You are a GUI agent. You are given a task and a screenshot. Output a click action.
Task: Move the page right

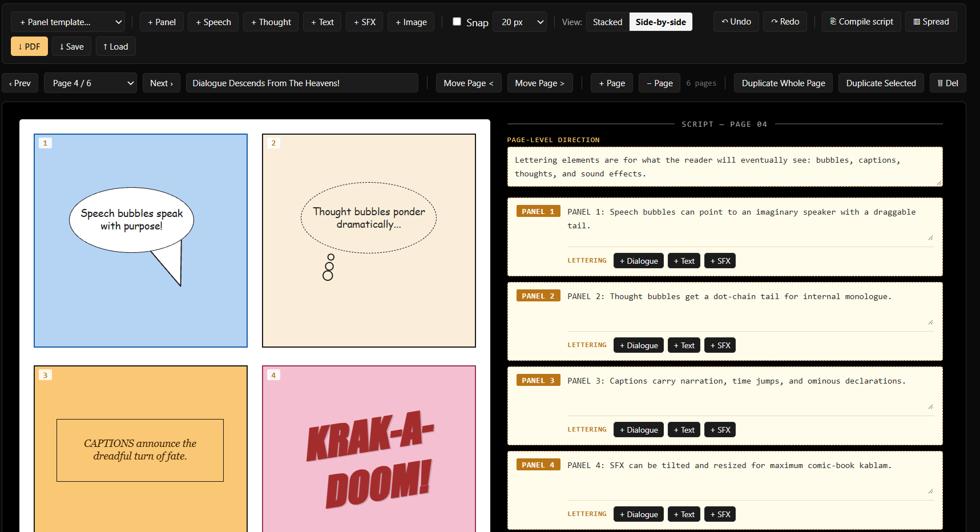539,83
